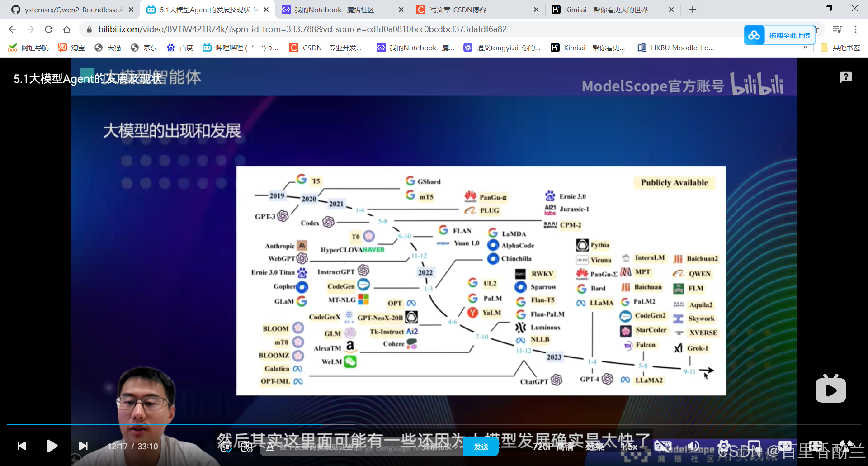Viewport: 868px width, 466px height.
Task: Click the bilibili TV play overlay icon
Action: [831, 389]
